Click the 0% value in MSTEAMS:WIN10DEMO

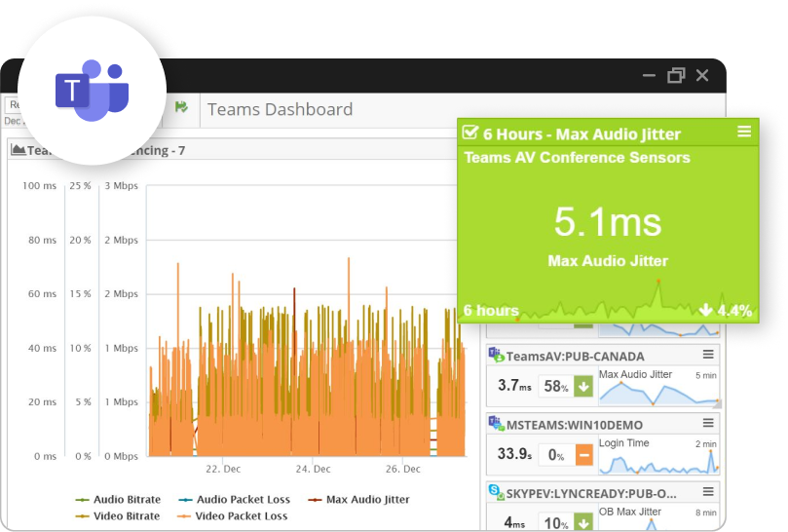click(x=556, y=455)
